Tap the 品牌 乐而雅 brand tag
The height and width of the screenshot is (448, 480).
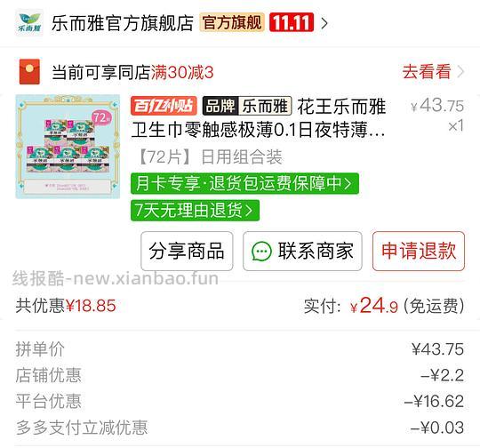click(247, 106)
